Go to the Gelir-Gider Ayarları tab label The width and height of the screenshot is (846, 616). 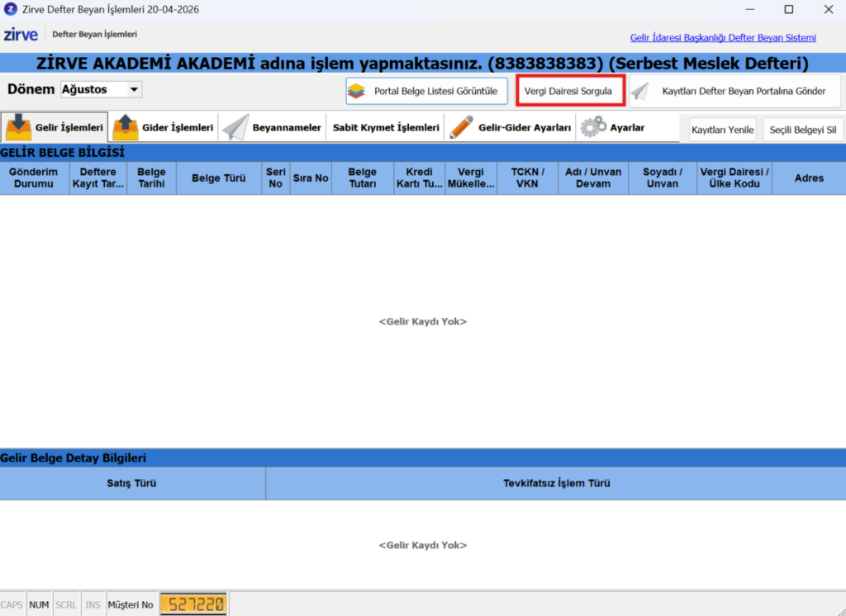[x=525, y=128]
